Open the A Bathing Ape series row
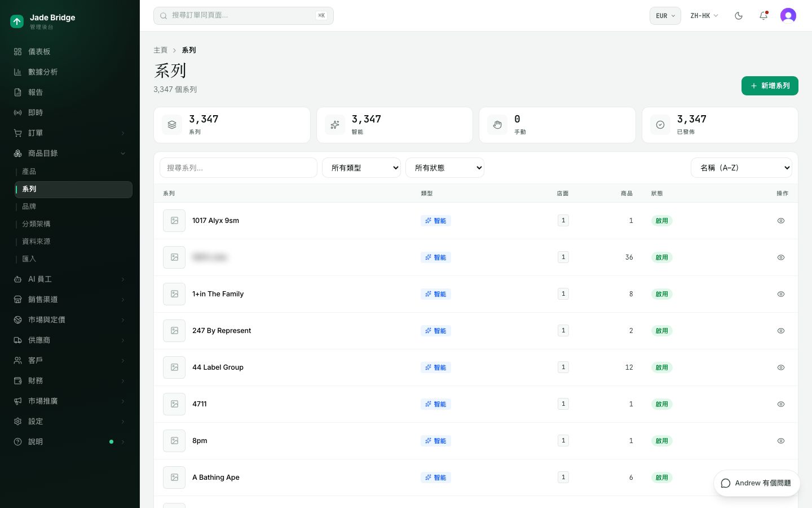The height and width of the screenshot is (508, 812). point(476,478)
